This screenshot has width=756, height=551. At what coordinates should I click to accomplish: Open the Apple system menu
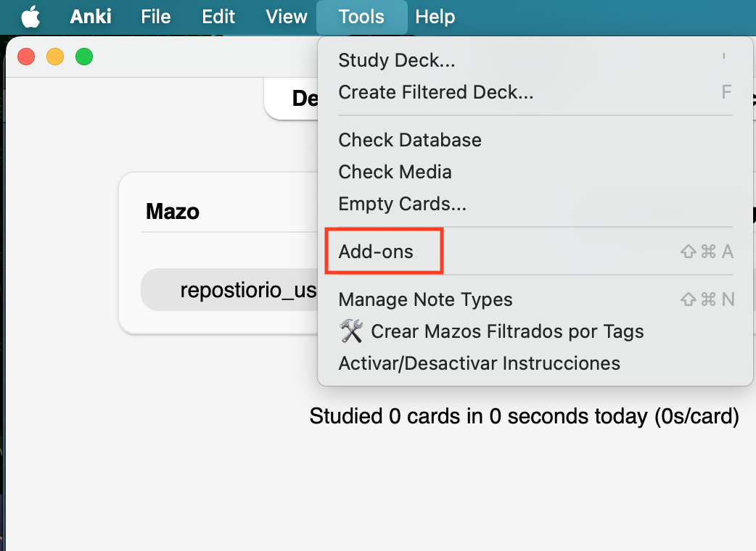[x=30, y=16]
